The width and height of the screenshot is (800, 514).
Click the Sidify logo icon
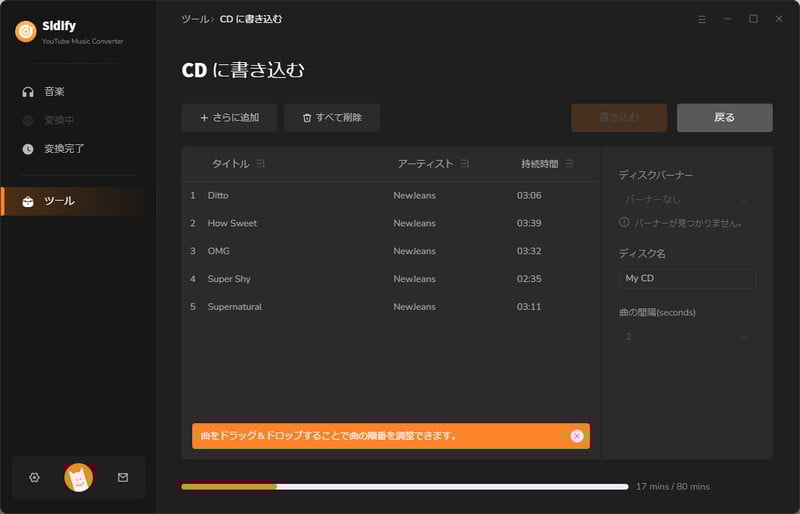[x=26, y=31]
